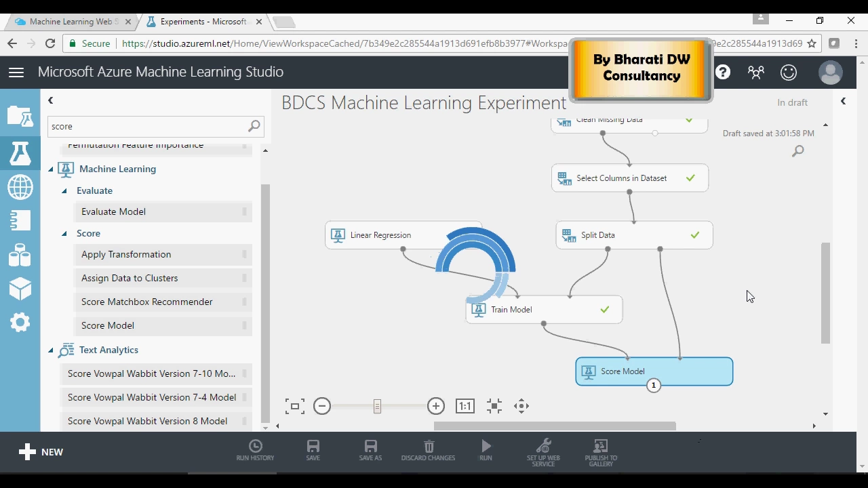The height and width of the screenshot is (488, 868).
Task: Click Run to start the experiment
Action: point(486,450)
